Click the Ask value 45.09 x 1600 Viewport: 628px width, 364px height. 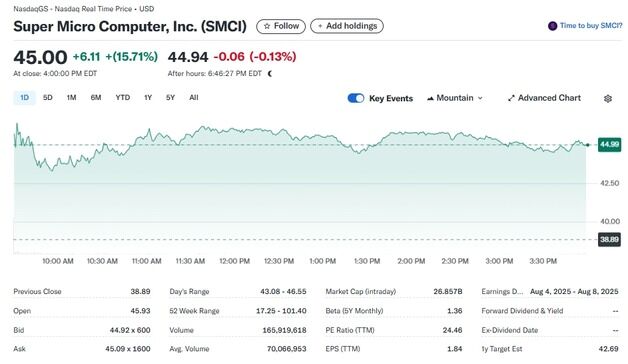128,349
